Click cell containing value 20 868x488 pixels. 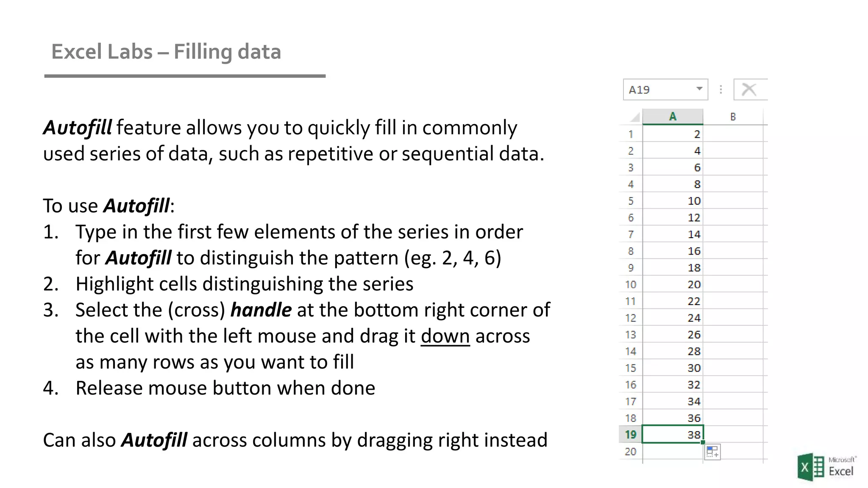click(673, 284)
